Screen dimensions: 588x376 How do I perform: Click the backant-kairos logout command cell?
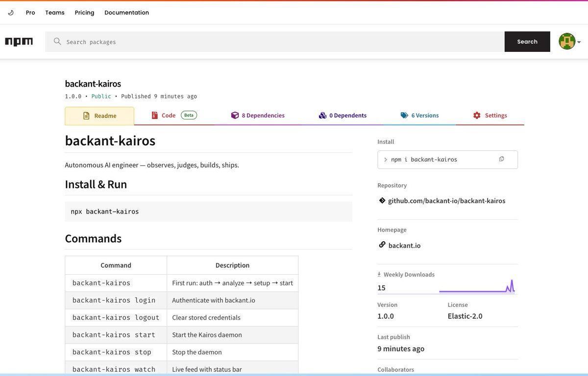(x=116, y=317)
